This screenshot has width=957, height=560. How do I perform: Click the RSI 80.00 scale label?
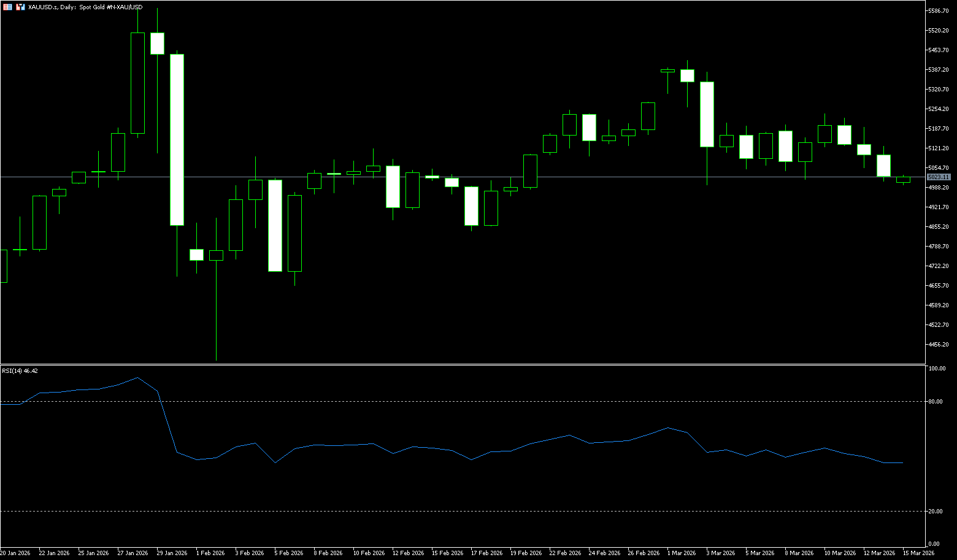tap(936, 402)
